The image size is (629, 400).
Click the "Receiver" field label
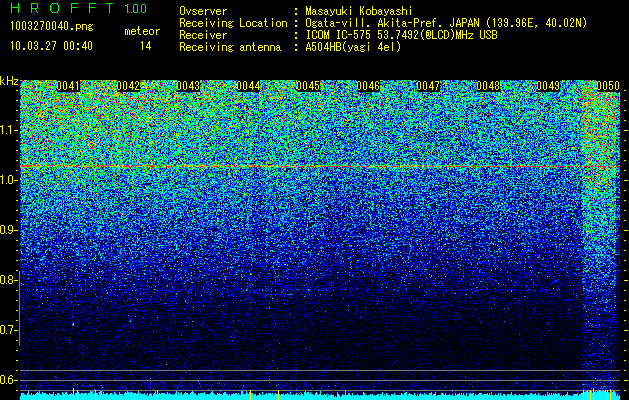click(x=203, y=35)
